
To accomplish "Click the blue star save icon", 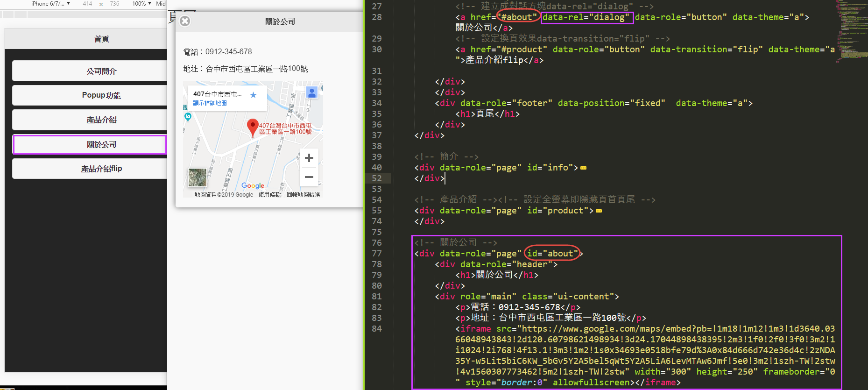I will point(253,95).
